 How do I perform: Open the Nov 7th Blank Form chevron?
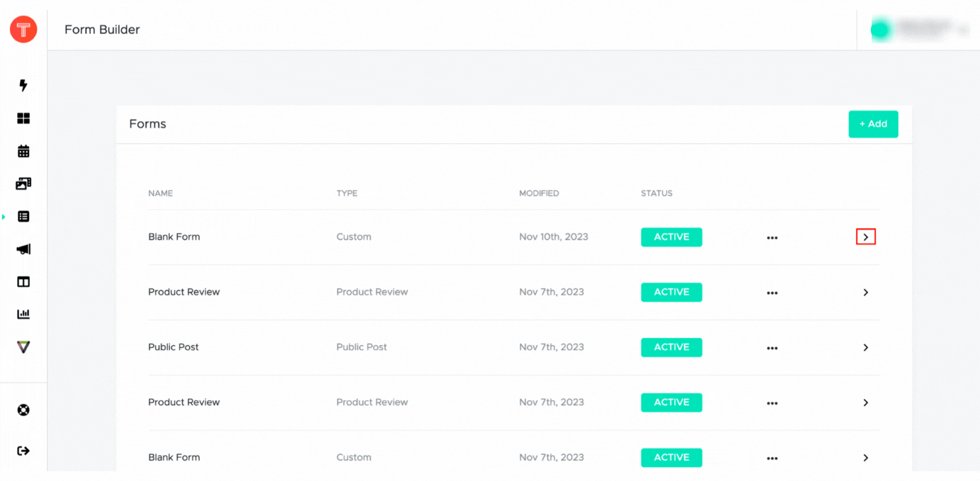tap(866, 458)
